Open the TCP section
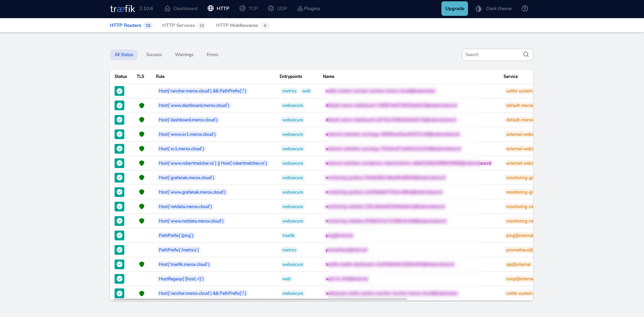Image resolution: width=644 pixels, height=317 pixels. point(249,8)
